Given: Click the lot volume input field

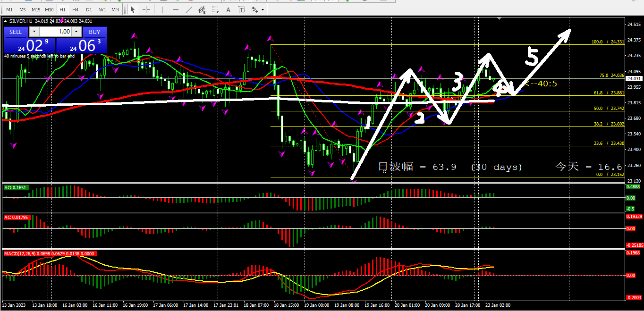Looking at the screenshot, I should coord(56,32).
